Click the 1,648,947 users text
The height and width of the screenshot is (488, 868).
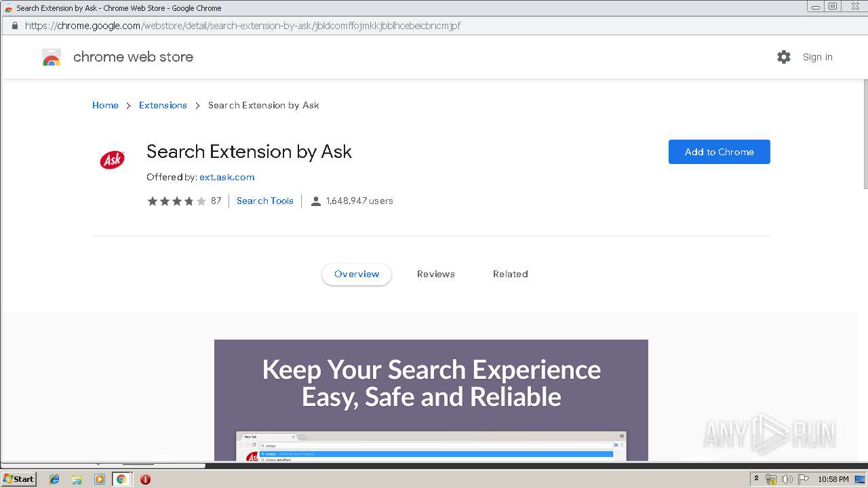click(359, 201)
